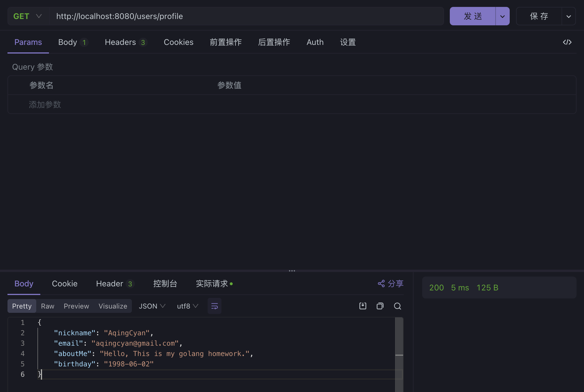Select the Visualize view mode
Viewport: 584px width, 392px height.
[113, 306]
